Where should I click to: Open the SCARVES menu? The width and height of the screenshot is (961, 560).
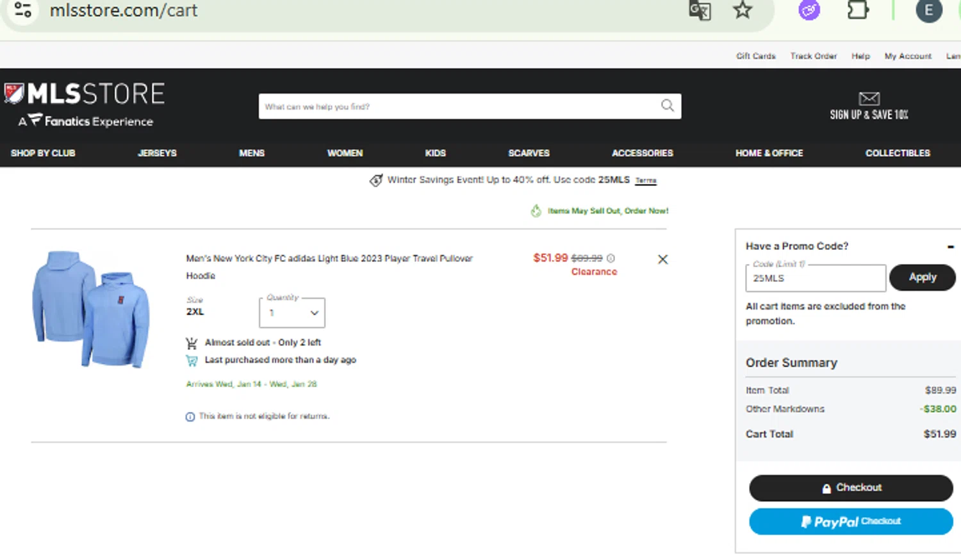(x=529, y=153)
